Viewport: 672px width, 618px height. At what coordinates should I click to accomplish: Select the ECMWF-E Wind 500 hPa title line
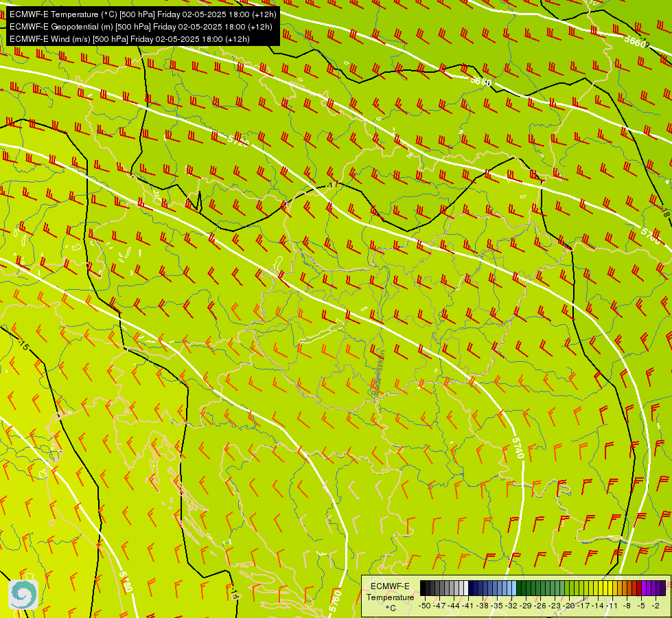tap(130, 39)
